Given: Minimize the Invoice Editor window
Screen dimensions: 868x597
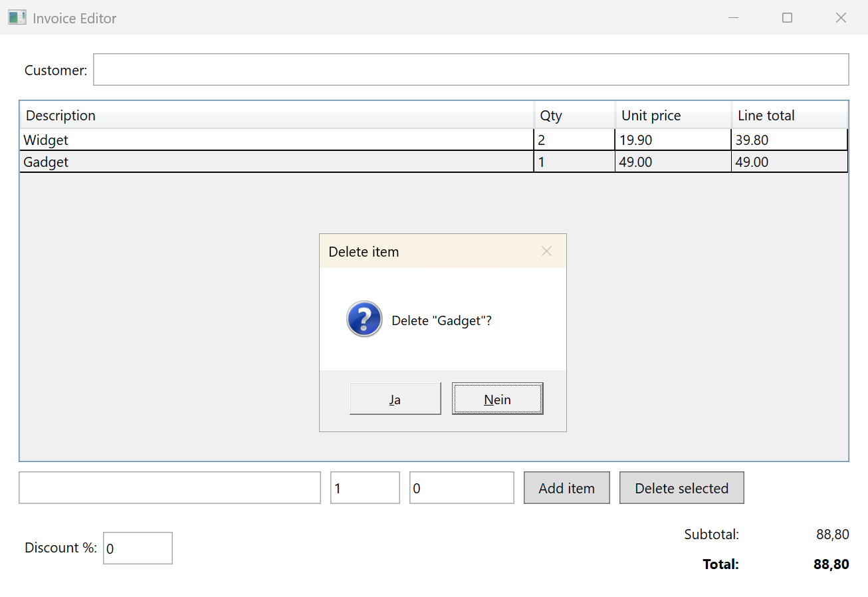Looking at the screenshot, I should pyautogui.click(x=734, y=18).
